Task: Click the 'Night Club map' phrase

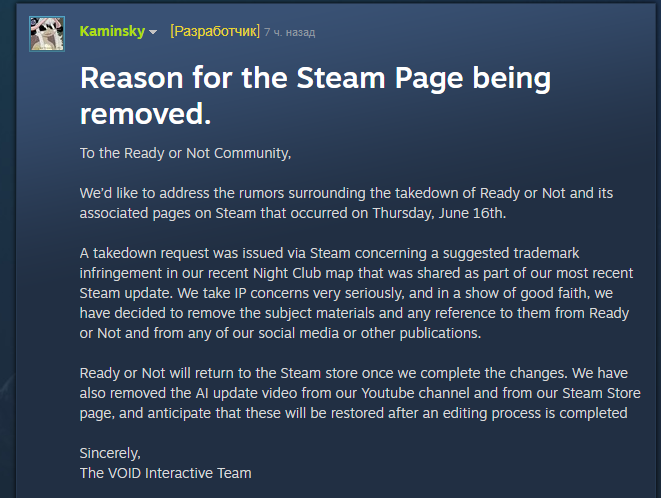Action: click(x=303, y=273)
